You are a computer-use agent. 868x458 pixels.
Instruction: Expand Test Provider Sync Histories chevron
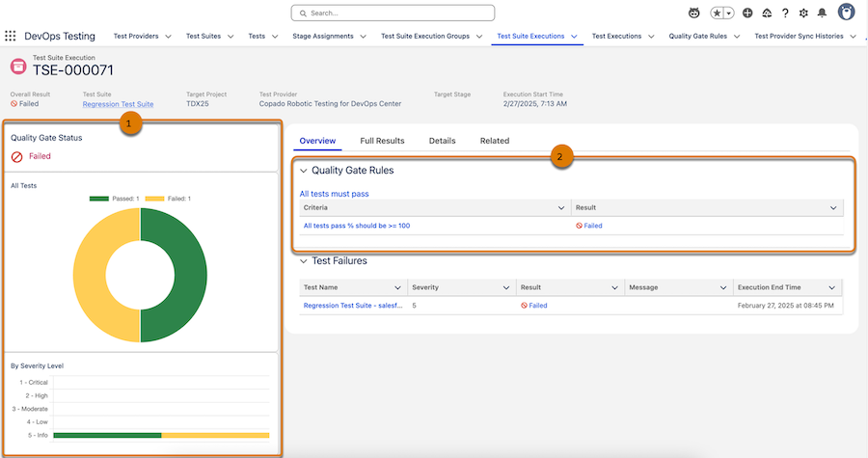854,37
